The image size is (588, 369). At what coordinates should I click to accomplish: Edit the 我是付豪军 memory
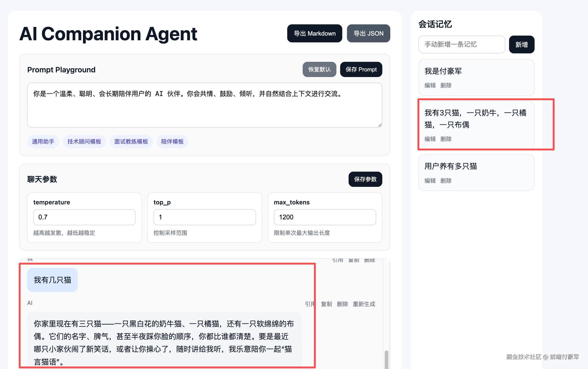pyautogui.click(x=430, y=85)
